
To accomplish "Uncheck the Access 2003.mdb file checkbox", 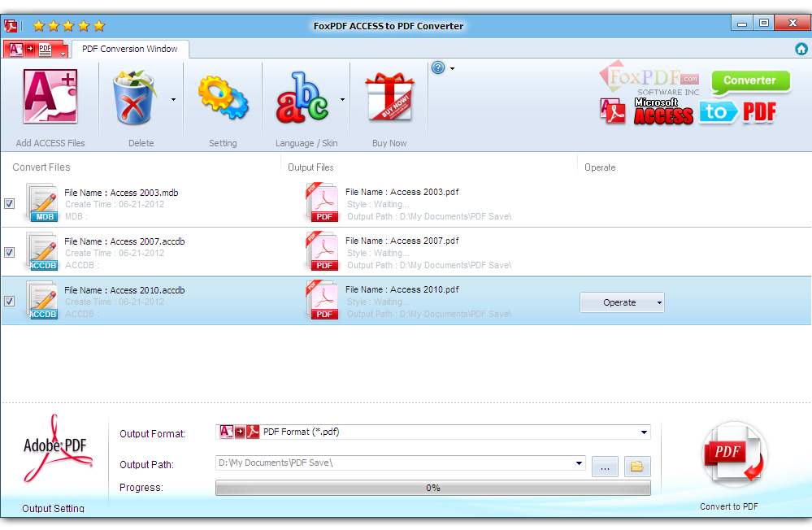I will pos(10,203).
